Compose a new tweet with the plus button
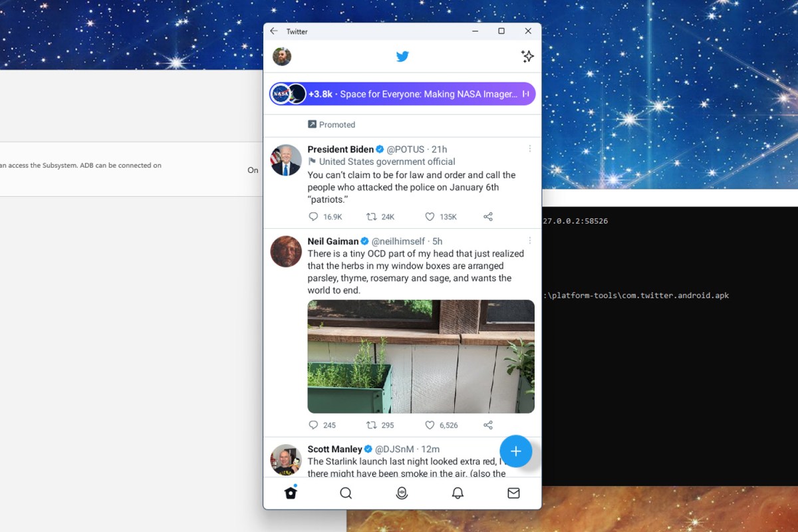 click(x=516, y=452)
